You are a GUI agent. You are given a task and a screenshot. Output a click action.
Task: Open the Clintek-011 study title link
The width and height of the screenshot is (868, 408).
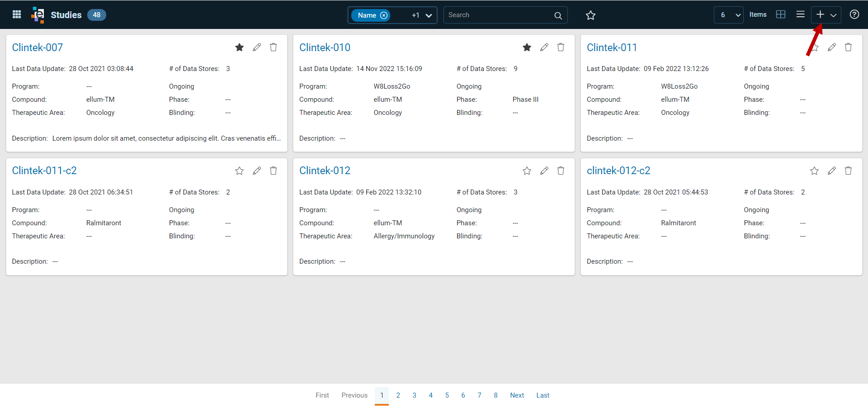tap(612, 47)
